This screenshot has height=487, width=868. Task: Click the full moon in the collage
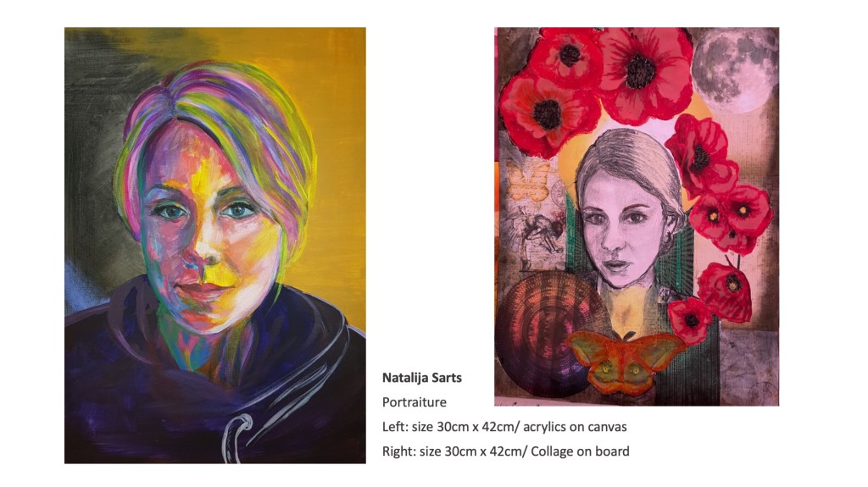735,70
